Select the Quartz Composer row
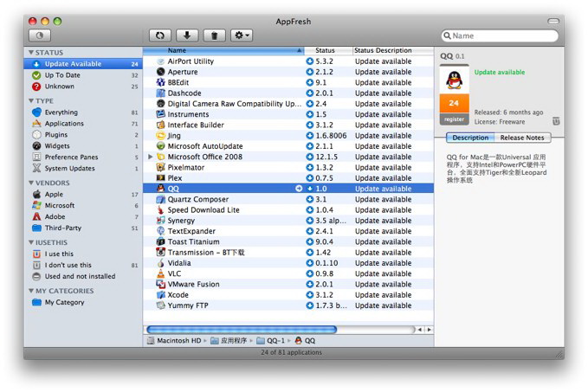Image resolution: width=588 pixels, height=392 pixels. coord(288,199)
